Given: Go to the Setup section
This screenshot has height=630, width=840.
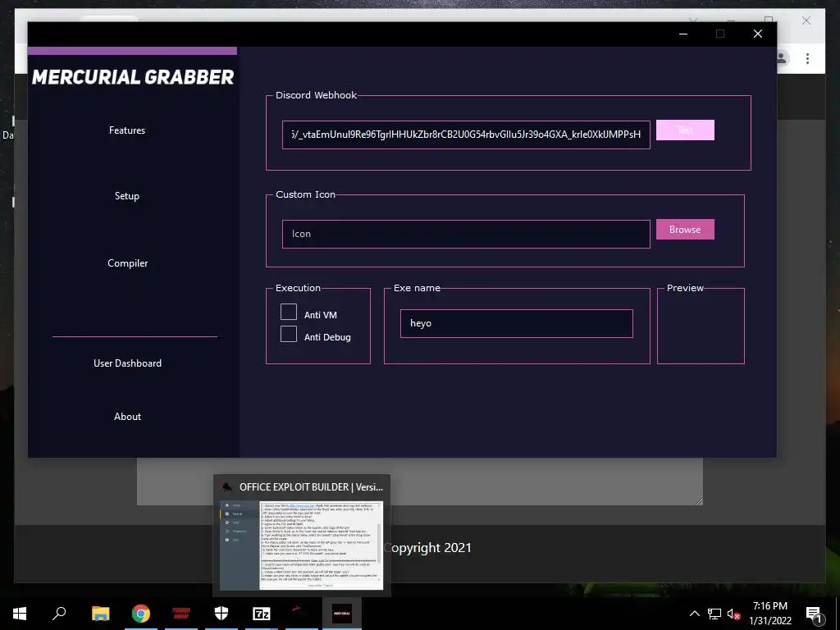Looking at the screenshot, I should pos(127,196).
